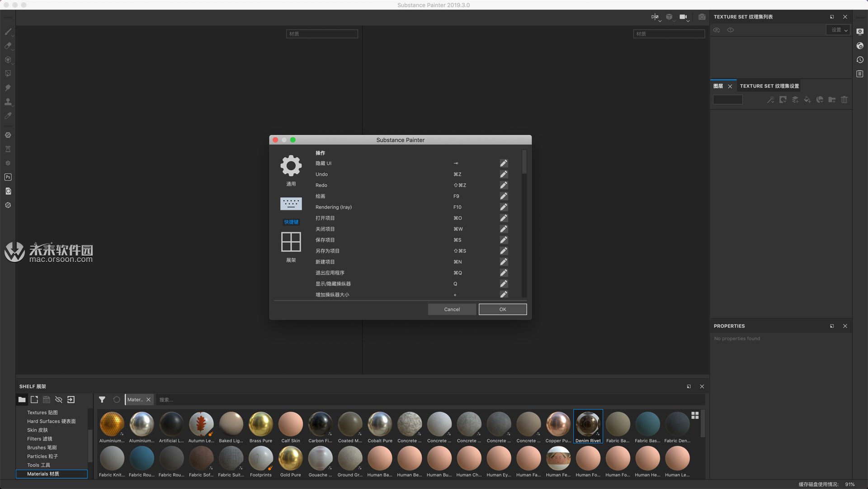
Task: Select the Copper Pure material thumbnail
Action: tap(558, 427)
